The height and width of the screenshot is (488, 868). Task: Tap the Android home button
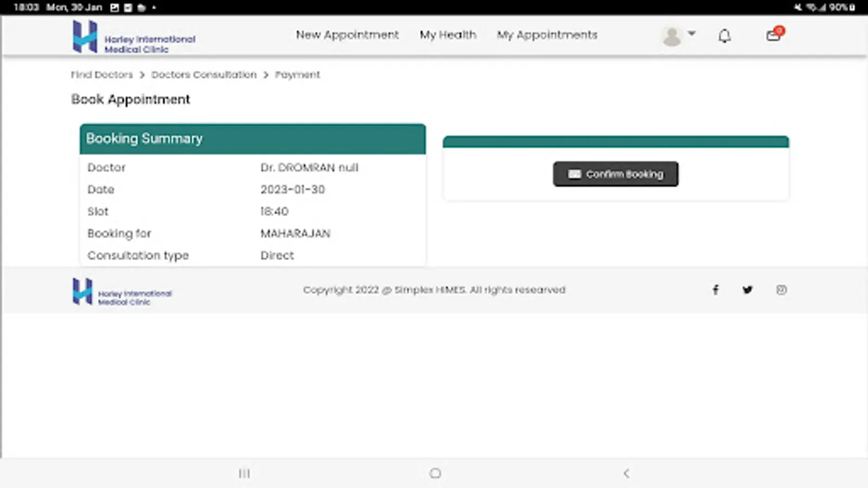coord(435,473)
